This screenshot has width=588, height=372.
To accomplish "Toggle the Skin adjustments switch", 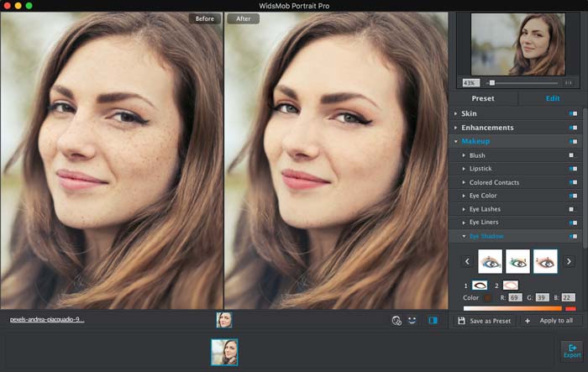I will (573, 113).
